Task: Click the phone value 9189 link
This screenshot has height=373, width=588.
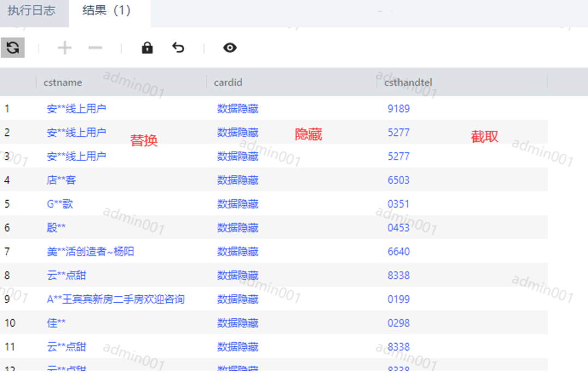Action: point(399,108)
